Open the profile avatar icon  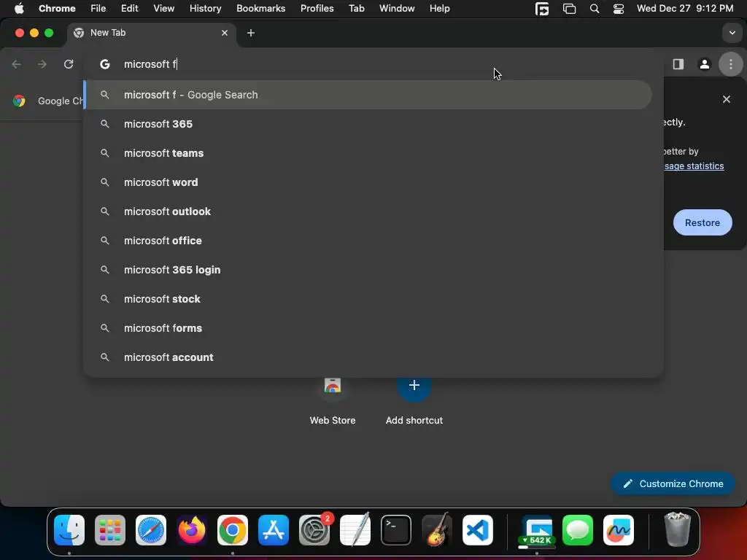pyautogui.click(x=704, y=64)
